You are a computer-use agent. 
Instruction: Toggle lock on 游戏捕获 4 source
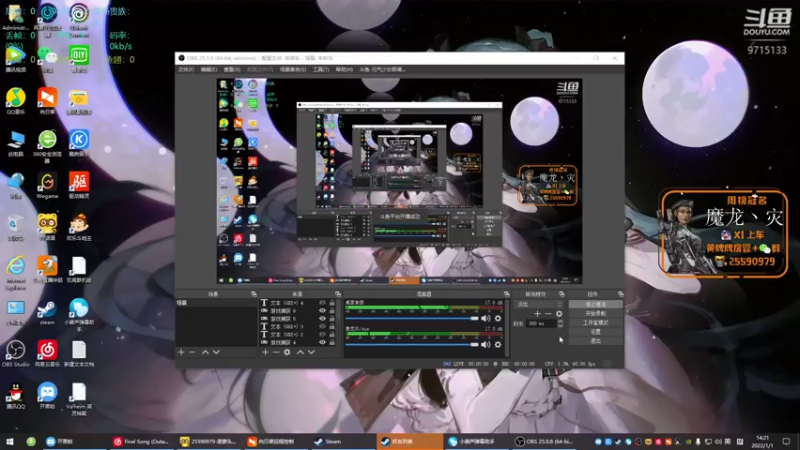[332, 342]
